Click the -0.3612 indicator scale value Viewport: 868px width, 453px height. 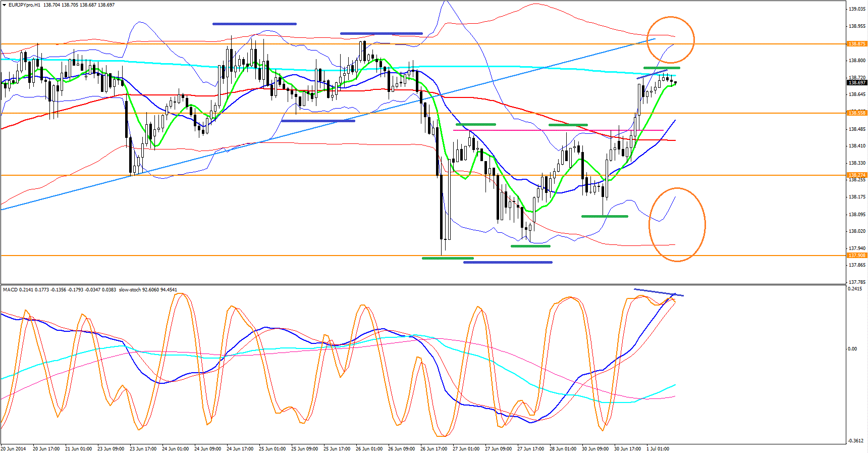click(x=855, y=441)
